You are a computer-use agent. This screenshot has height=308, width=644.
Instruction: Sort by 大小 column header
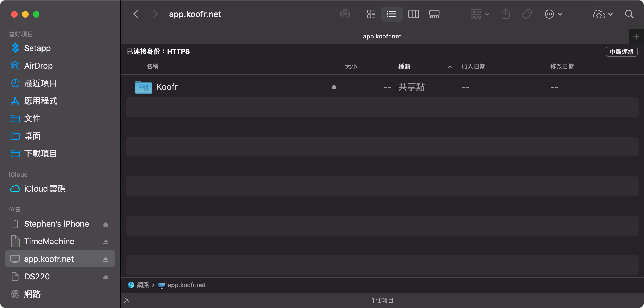pos(351,66)
